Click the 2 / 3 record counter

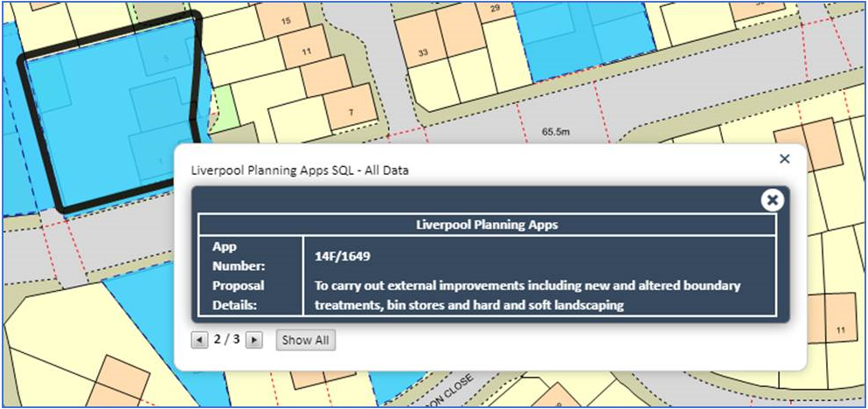(226, 339)
